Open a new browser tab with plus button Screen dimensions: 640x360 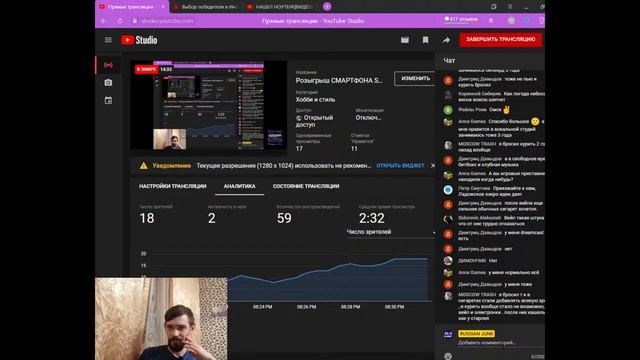[x=327, y=7]
